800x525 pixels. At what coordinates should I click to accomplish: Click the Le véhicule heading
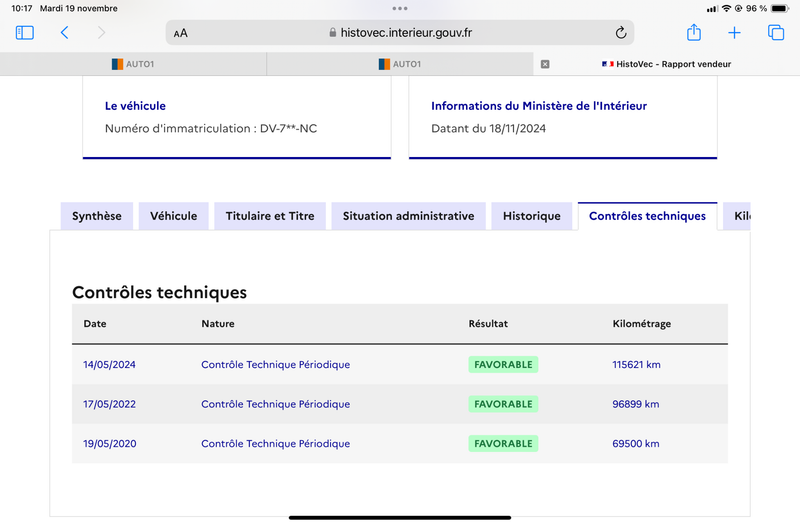[135, 106]
